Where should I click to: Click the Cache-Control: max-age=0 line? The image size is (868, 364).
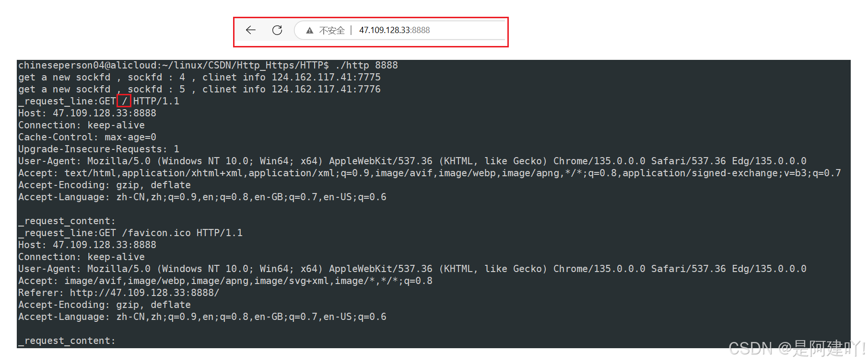click(87, 137)
